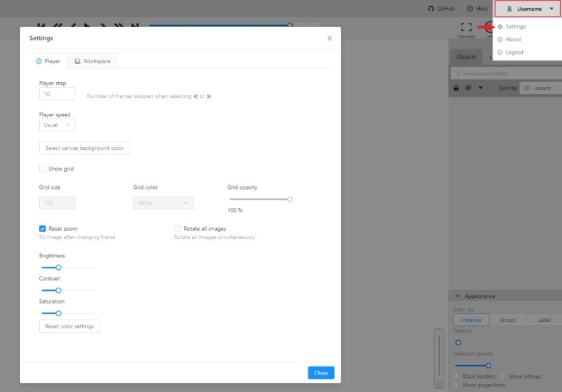Select Logout in the user menu
The height and width of the screenshot is (392, 562).
click(514, 52)
